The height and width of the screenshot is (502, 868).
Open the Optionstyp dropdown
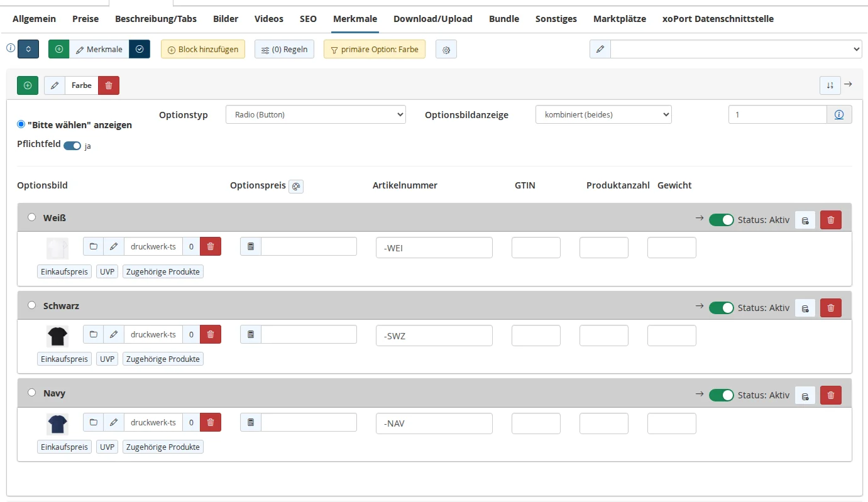[x=316, y=114]
